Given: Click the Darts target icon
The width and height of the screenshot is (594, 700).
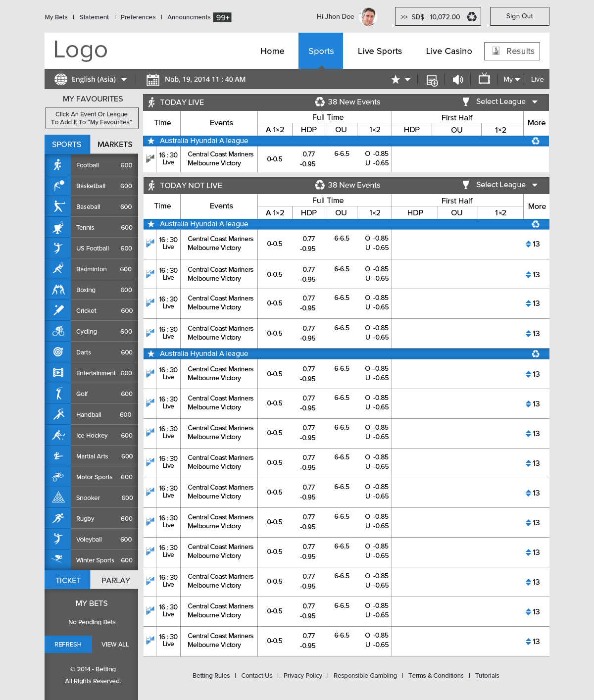Looking at the screenshot, I should [58, 352].
